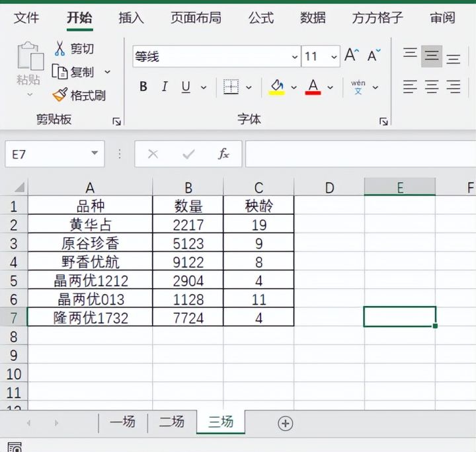Viewport: 476px width, 452px height.
Task: Open the font size dropdown
Action: click(x=334, y=57)
